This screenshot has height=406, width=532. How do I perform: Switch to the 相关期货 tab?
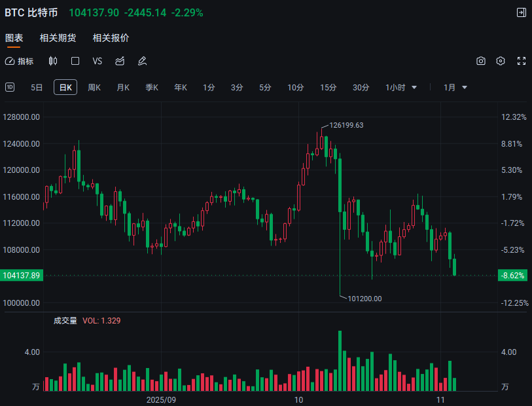[x=58, y=38]
